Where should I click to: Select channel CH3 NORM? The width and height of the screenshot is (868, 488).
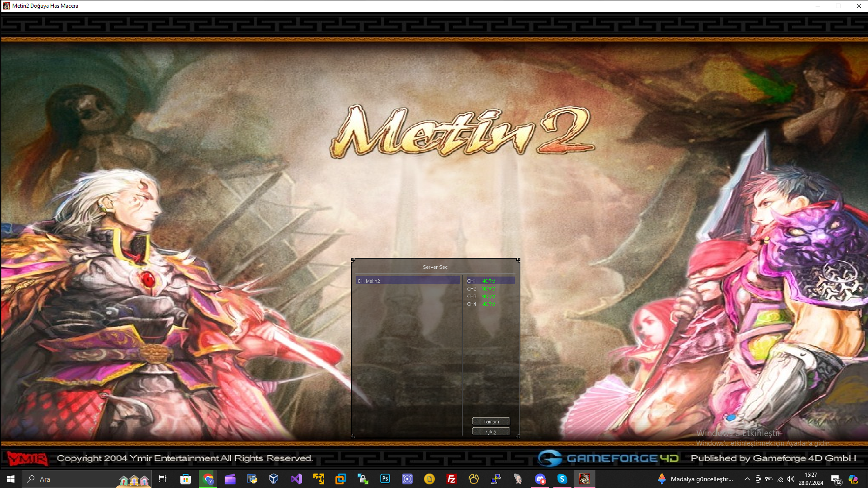pos(491,296)
